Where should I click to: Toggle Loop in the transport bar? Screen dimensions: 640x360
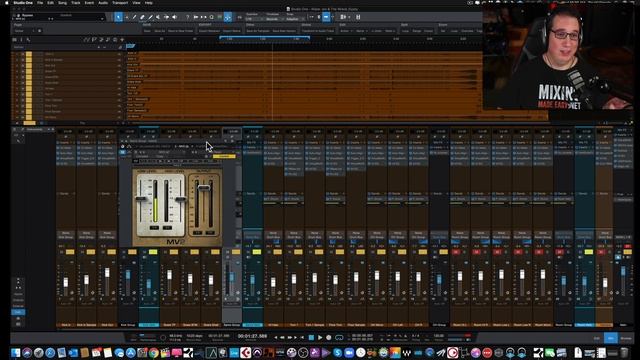339,338
